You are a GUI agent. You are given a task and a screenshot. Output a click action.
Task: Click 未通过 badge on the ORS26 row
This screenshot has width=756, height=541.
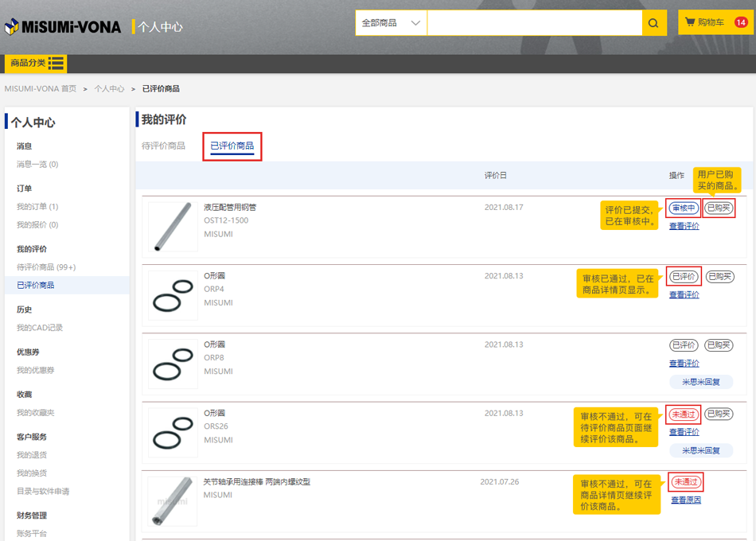click(x=683, y=414)
